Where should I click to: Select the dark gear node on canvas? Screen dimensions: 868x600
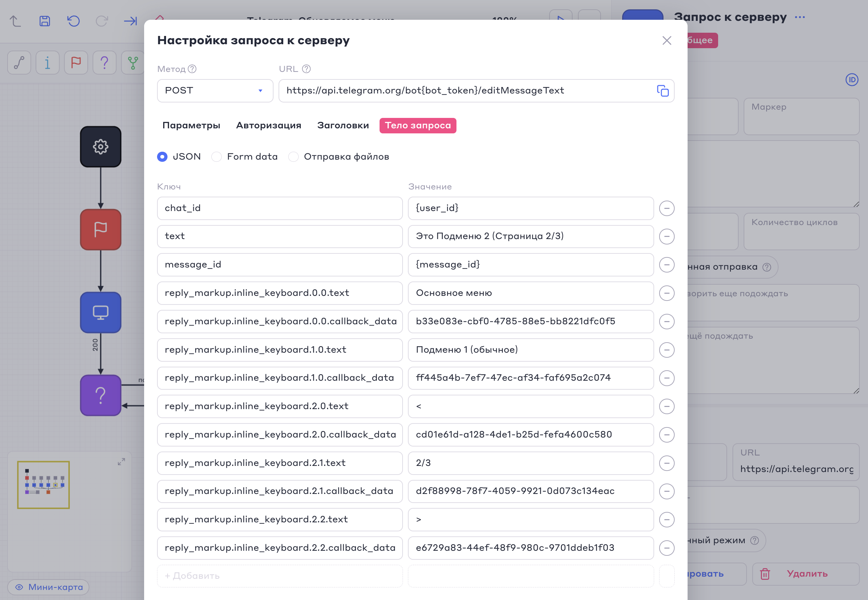click(101, 147)
